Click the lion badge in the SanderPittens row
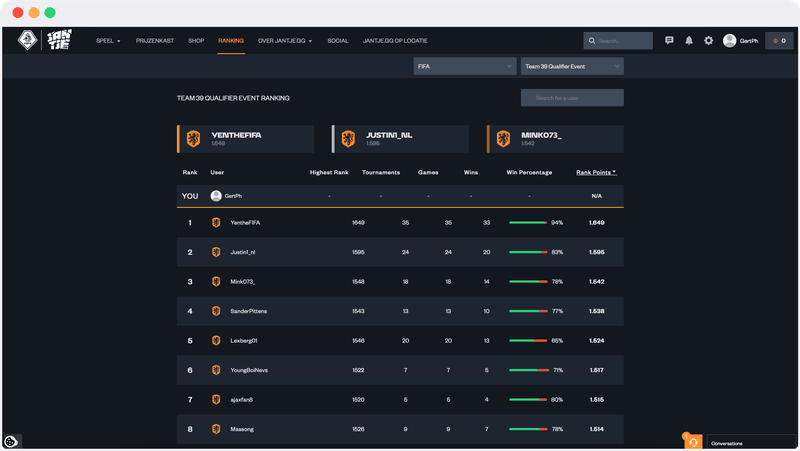800x451 pixels. pyautogui.click(x=216, y=311)
